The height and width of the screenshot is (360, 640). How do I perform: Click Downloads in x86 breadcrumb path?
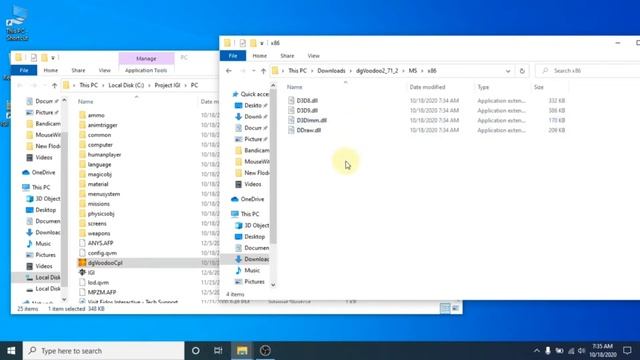click(331, 71)
